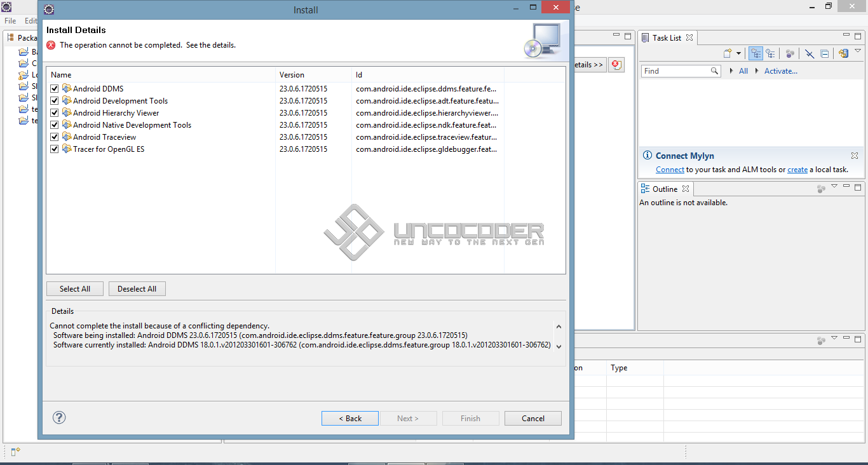Click the Package Explorer view icon
The image size is (868, 465).
[11, 38]
